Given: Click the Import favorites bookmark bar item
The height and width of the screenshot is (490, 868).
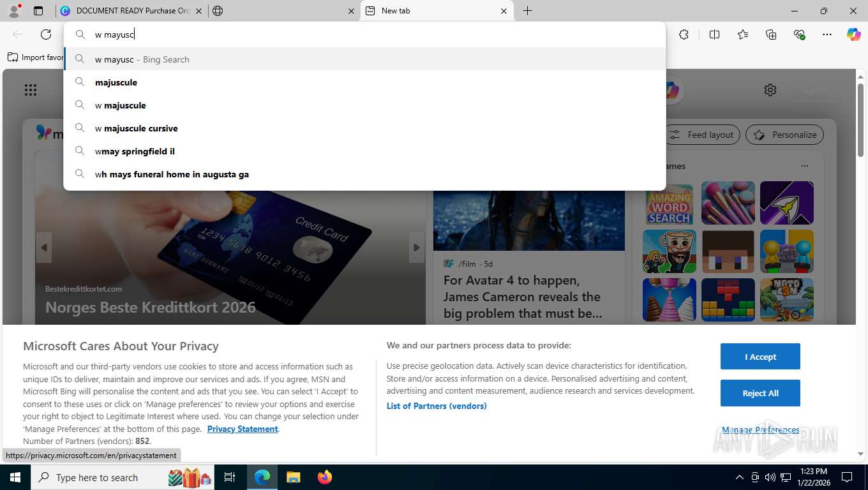Looking at the screenshot, I should pos(36,57).
